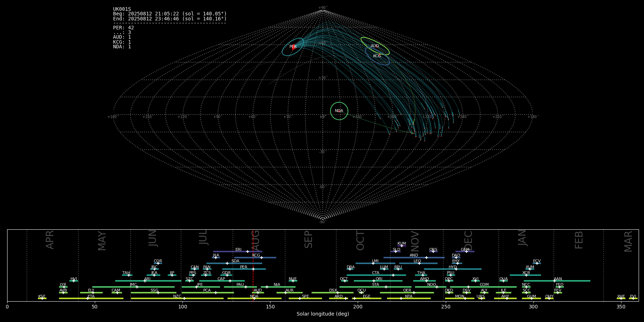The height and width of the screenshot is (322, 644).
Task: Click the 'AUD: 1' count in the header
Action: coord(122,37)
